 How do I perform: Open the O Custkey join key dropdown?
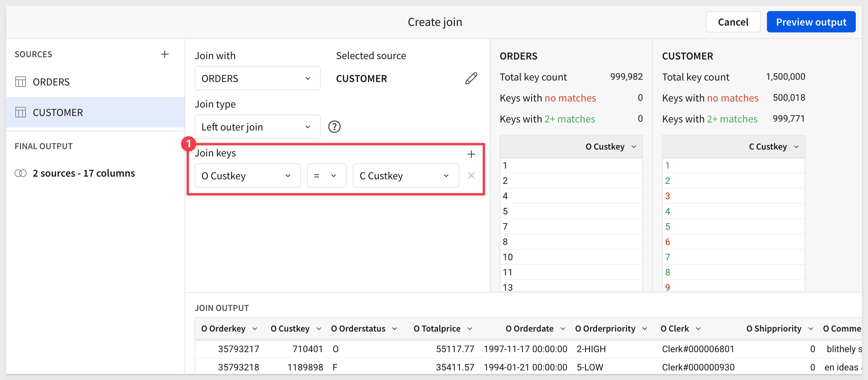(x=248, y=176)
